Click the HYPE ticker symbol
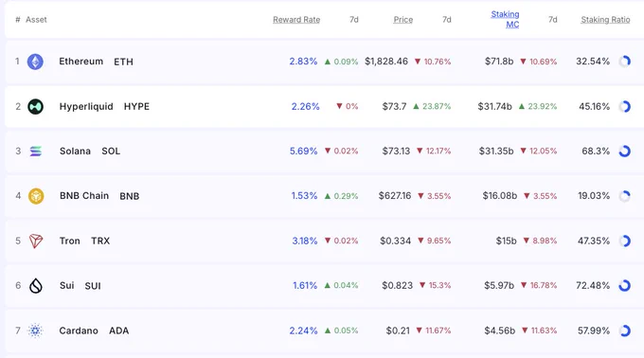The height and width of the screenshot is (358, 644). coord(136,106)
